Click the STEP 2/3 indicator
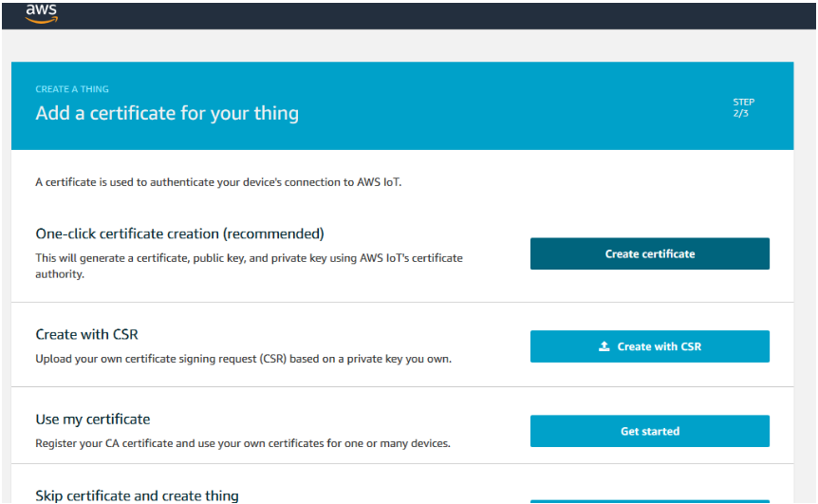This screenshot has height=504, width=818. click(x=743, y=107)
